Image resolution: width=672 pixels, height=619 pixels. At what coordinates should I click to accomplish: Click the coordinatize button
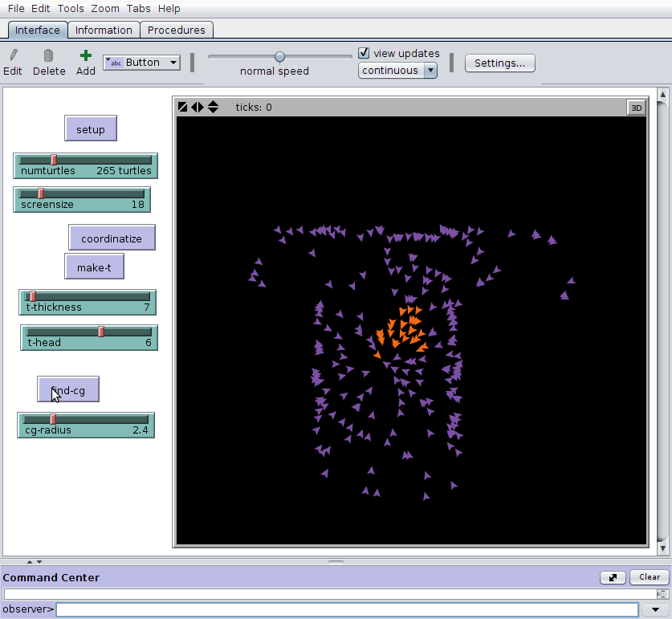click(x=112, y=238)
